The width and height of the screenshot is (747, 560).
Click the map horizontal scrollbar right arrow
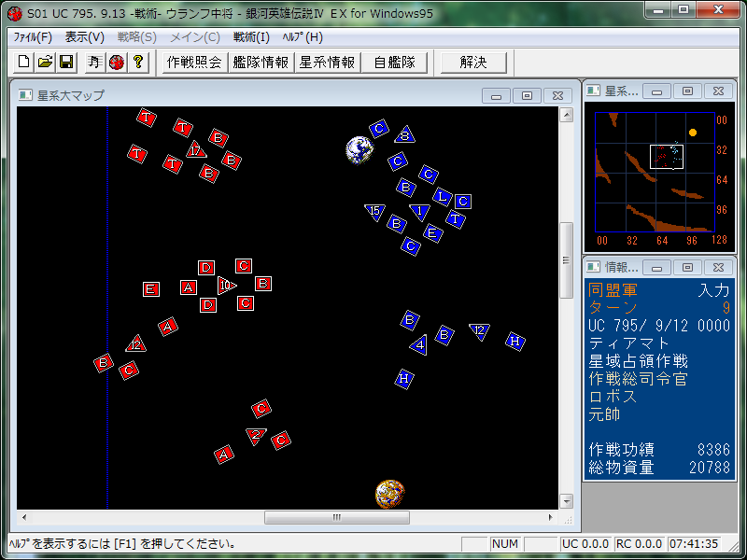pos(551,517)
